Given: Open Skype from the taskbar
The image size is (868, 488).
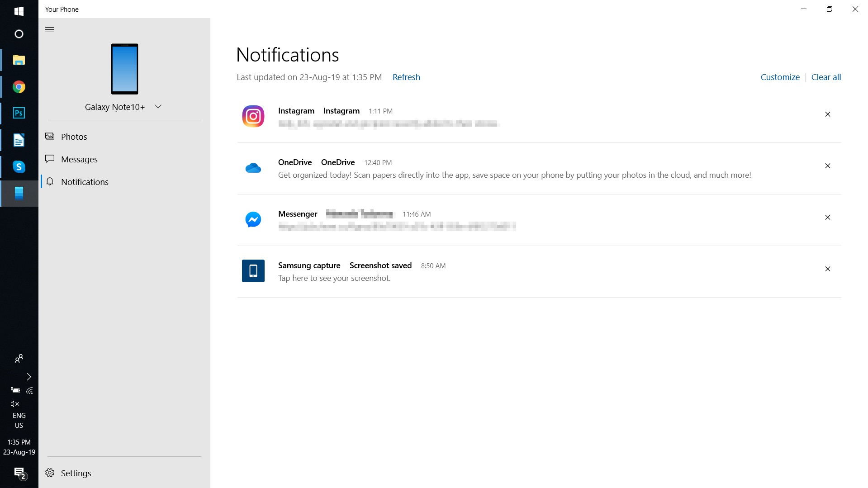Looking at the screenshot, I should point(19,167).
